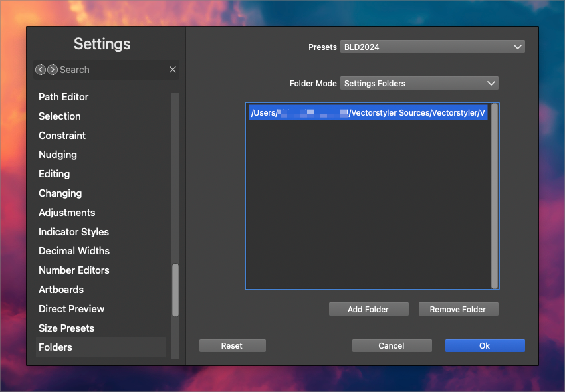Select the Nudging category in sidebar
This screenshot has height=392, width=565.
tap(58, 155)
